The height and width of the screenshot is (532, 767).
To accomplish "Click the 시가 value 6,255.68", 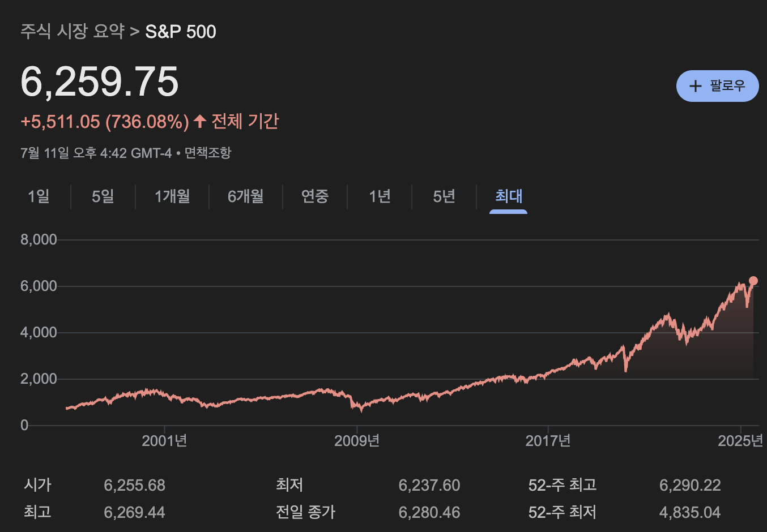I will (135, 485).
